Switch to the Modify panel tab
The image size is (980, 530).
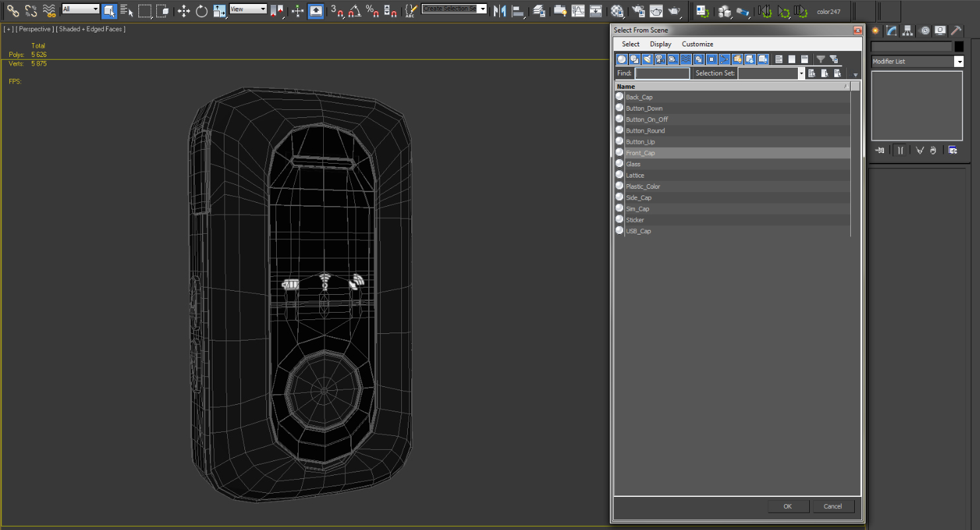click(x=892, y=30)
